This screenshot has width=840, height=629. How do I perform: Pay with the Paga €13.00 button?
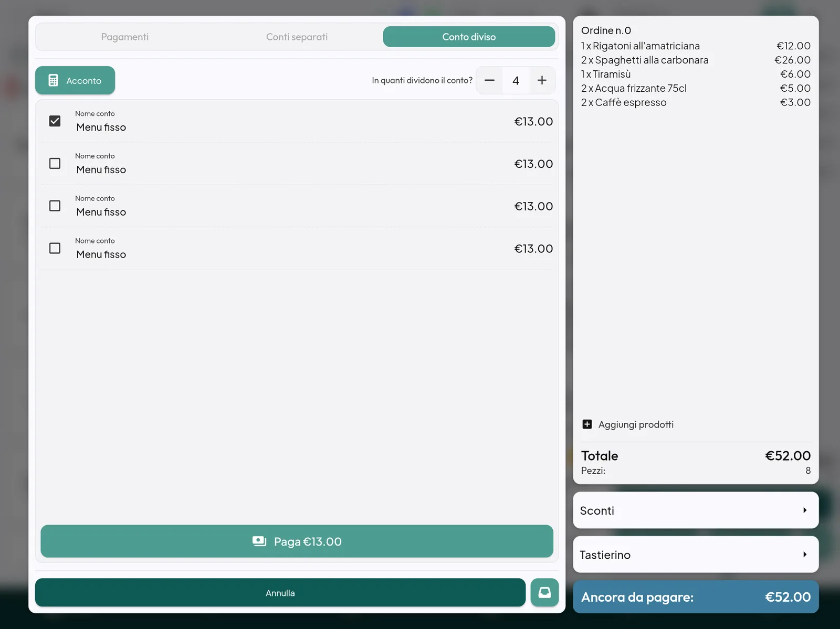click(297, 541)
